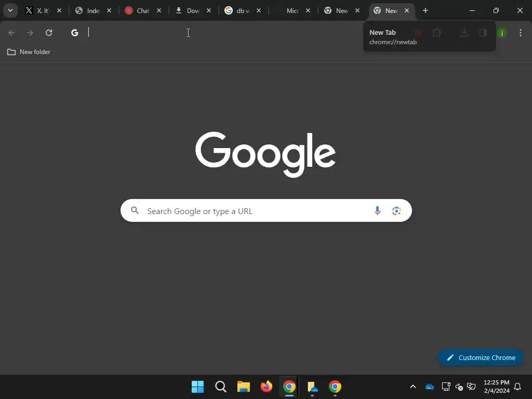Switch to the Index tab
This screenshot has width=532, height=399.
pyautogui.click(x=93, y=10)
